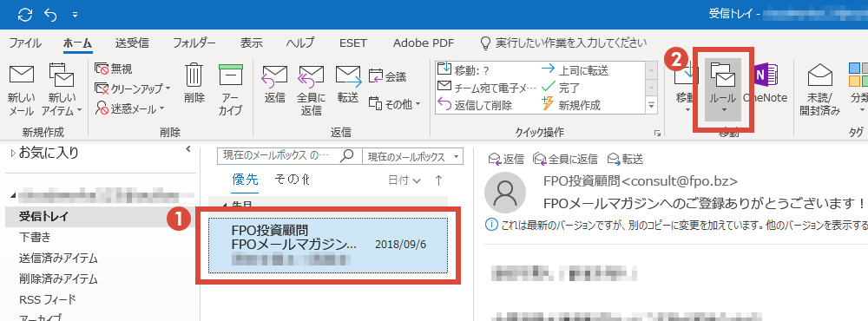Image resolution: width=868 pixels, height=321 pixels.
Task: Switch to the フォルダー tab
Action: (194, 43)
